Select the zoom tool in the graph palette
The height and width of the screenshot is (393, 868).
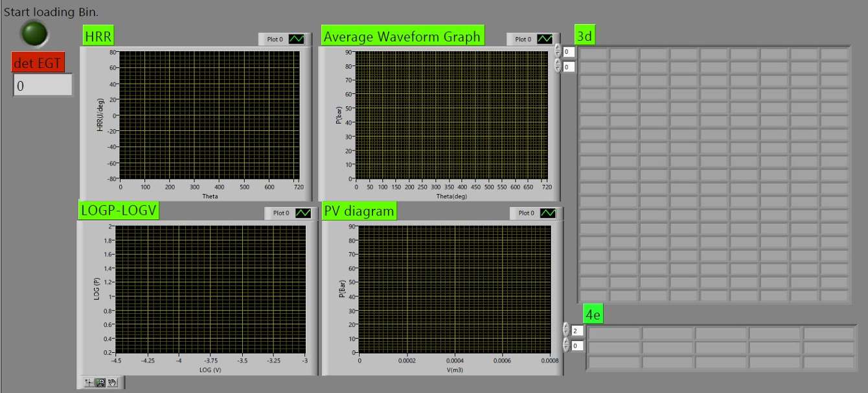(x=100, y=382)
